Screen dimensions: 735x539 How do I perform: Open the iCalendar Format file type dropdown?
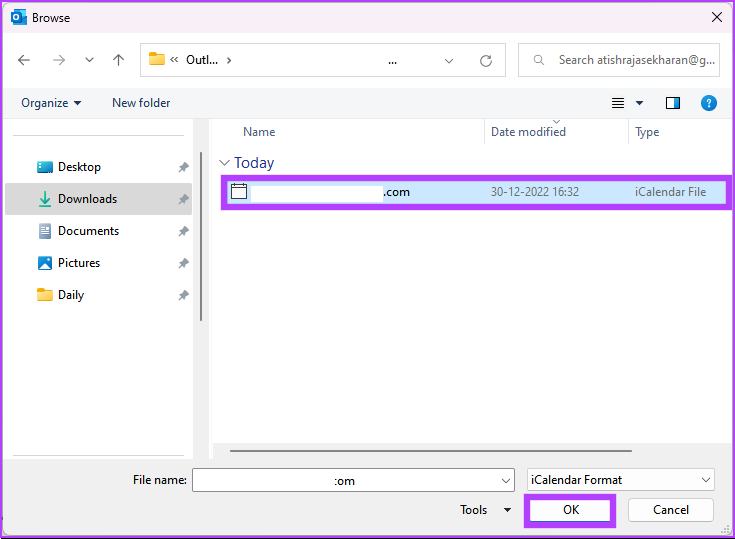621,480
